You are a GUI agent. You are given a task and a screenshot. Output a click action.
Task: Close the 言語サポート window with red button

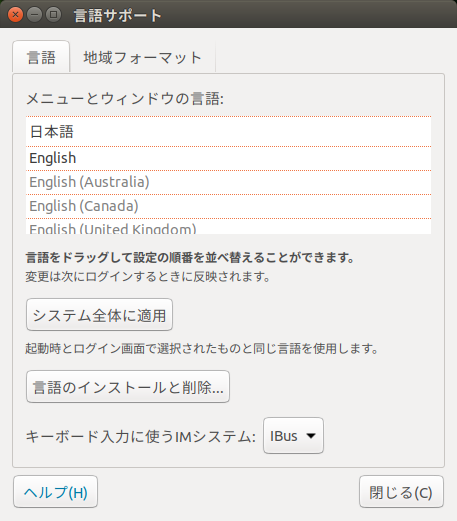(15, 15)
